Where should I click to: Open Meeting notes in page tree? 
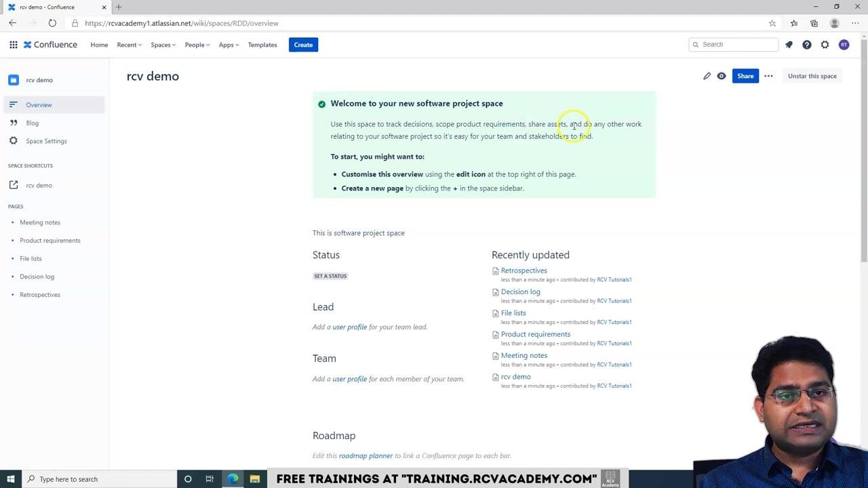click(x=40, y=222)
